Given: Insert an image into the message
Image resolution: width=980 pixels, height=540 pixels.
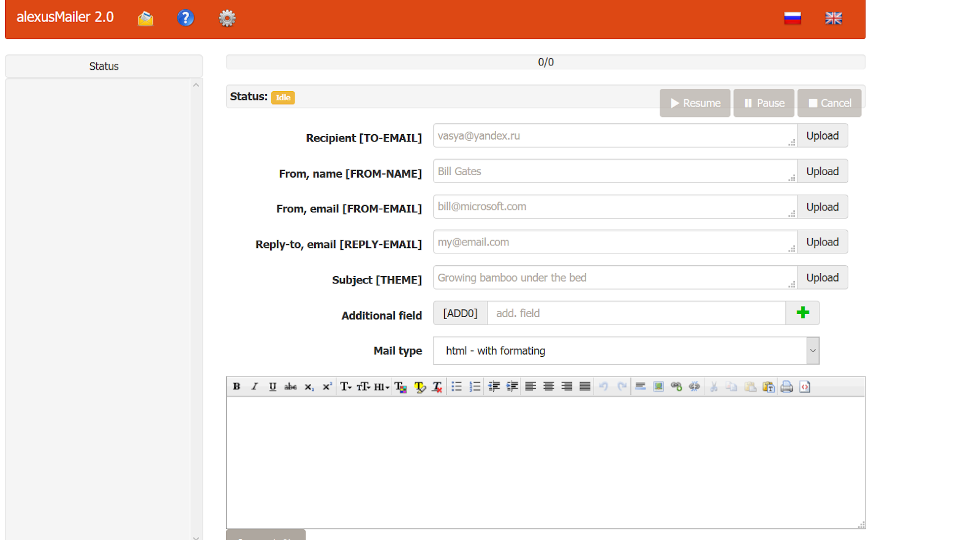Looking at the screenshot, I should coord(658,386).
